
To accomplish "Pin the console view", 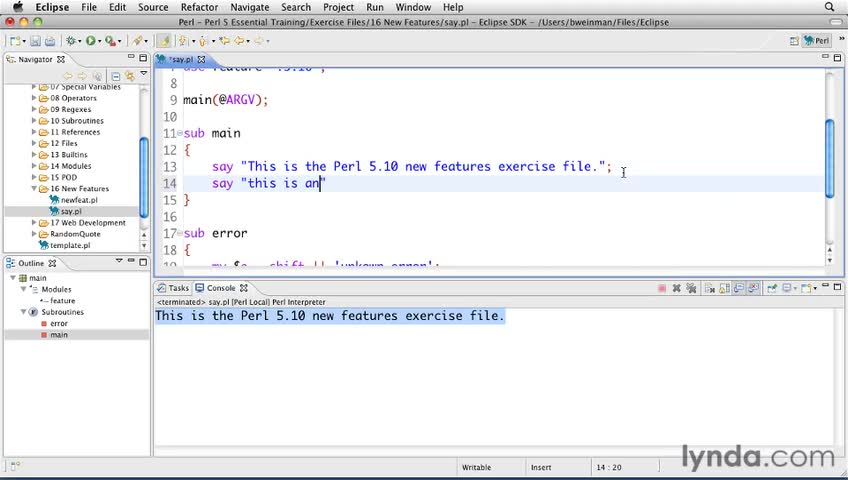I will coord(772,288).
